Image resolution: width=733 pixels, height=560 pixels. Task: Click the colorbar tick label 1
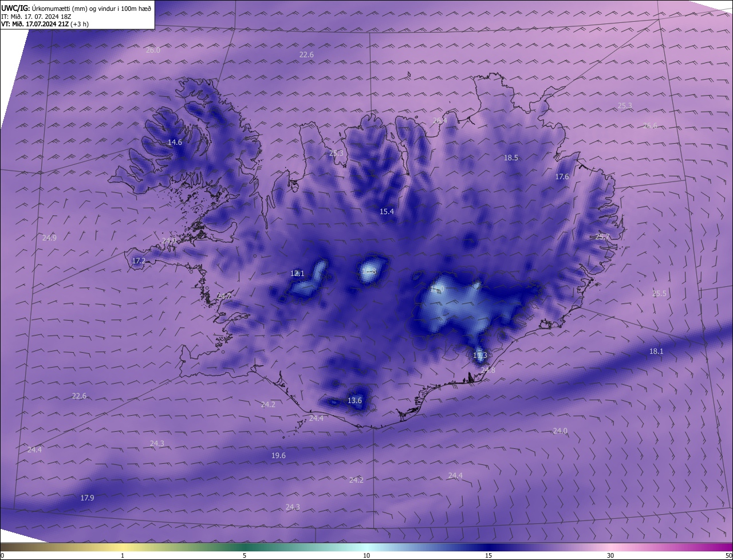(x=123, y=555)
